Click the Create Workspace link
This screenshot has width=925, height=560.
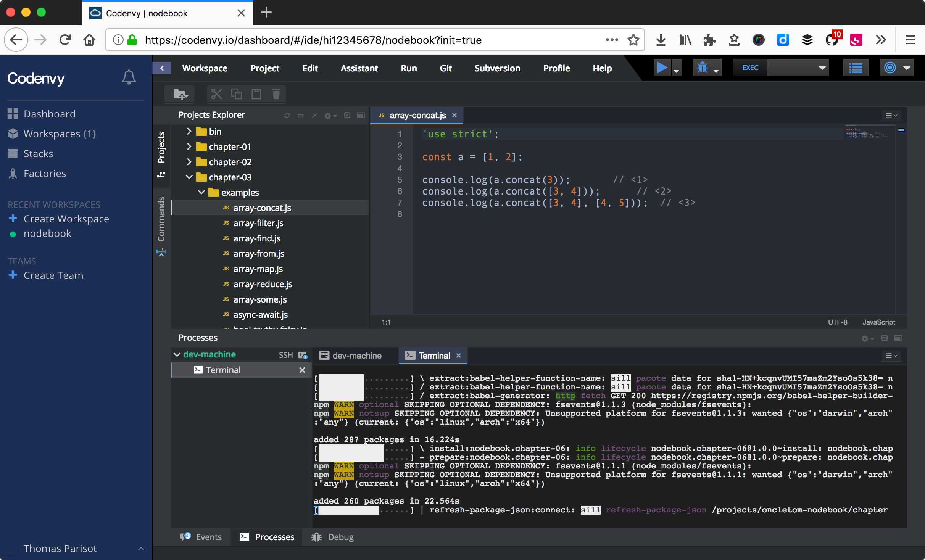coord(66,219)
